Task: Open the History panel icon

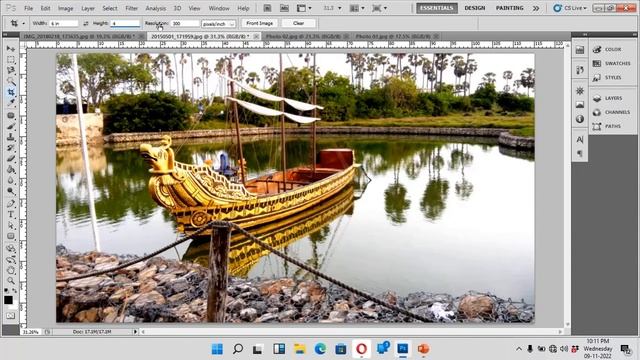Action: [580, 70]
